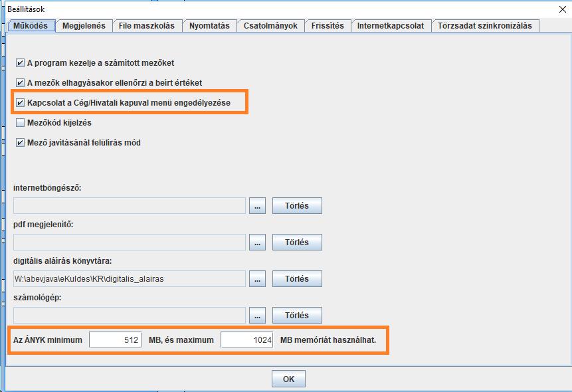Disable 'Mező javításánál felülírás mód' checkbox
This screenshot has width=572, height=392.
pos(20,143)
